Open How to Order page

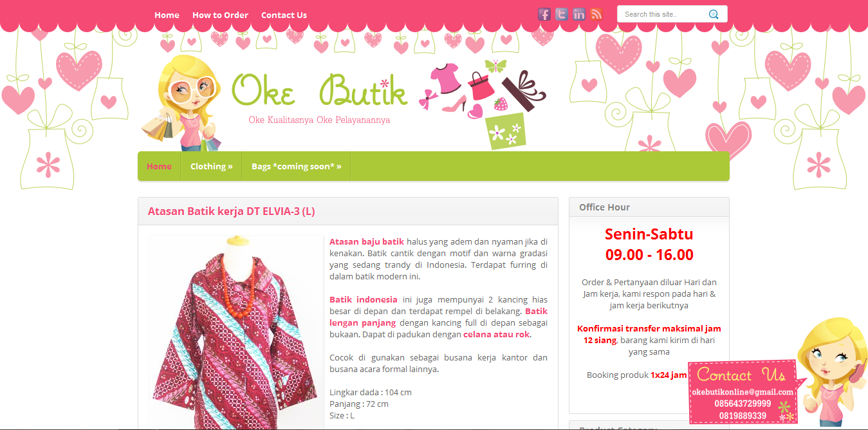(220, 15)
